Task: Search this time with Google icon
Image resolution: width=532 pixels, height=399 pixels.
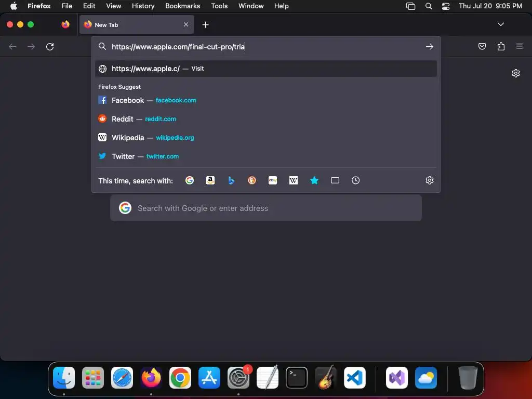Action: [x=190, y=180]
